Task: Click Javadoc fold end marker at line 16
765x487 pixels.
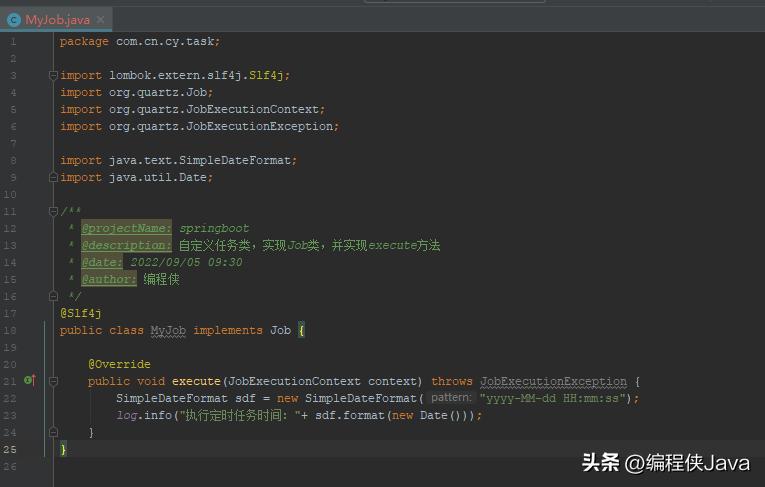Action: pos(54,296)
